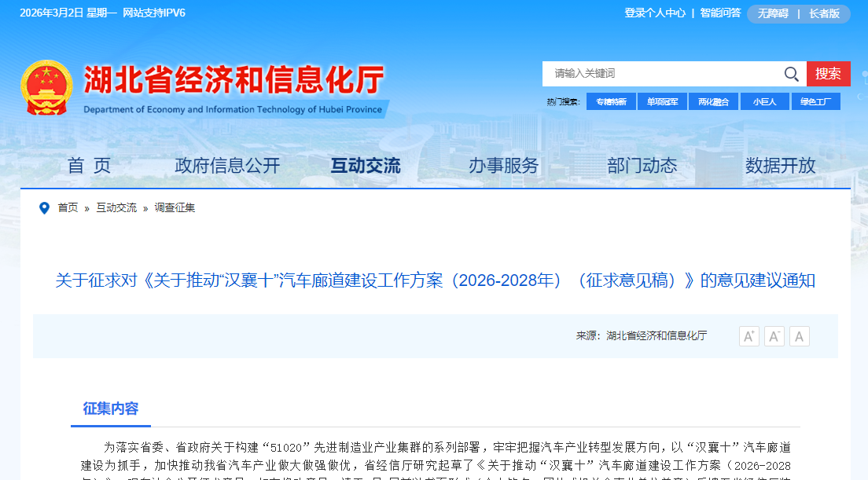Go to 互动交流 in the navigation bar
The width and height of the screenshot is (868, 480).
(366, 166)
